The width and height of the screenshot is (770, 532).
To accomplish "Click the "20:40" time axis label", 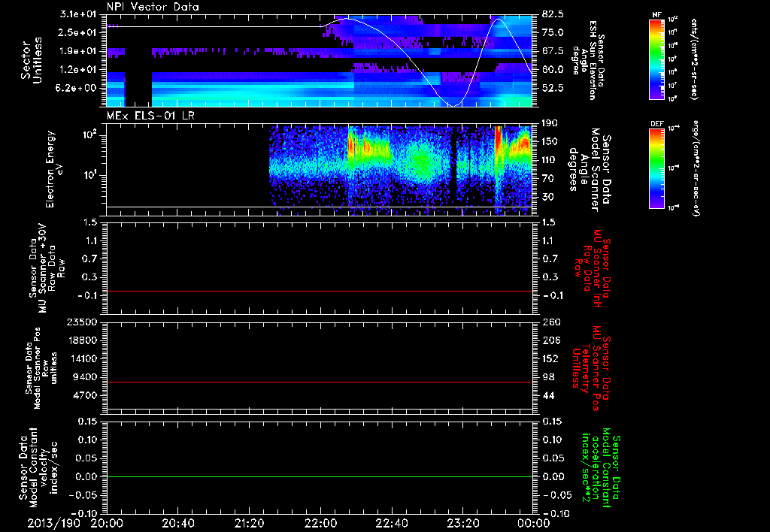I will click(177, 523).
